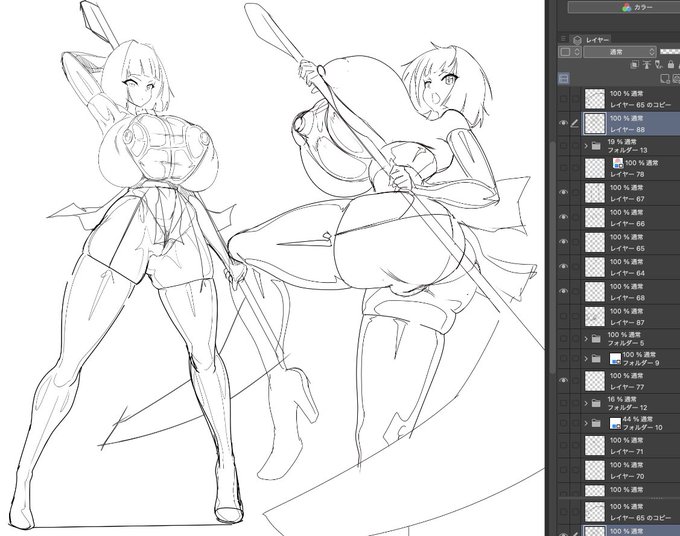Adjust the layer opacity slider
This screenshot has height=536, width=680.
point(670,52)
